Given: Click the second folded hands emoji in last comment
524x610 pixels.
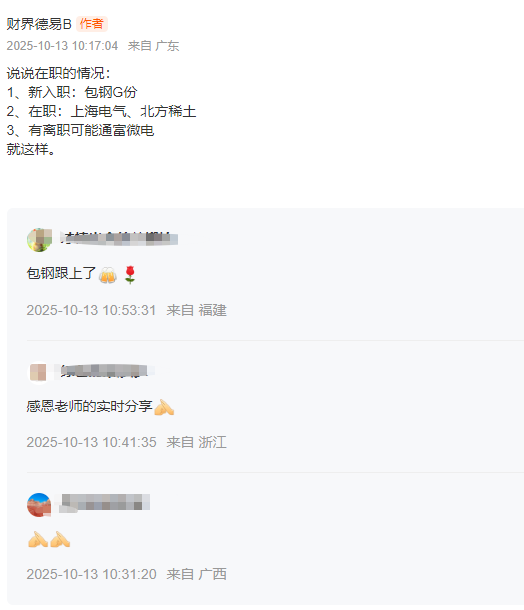Looking at the screenshot, I should point(60,539).
